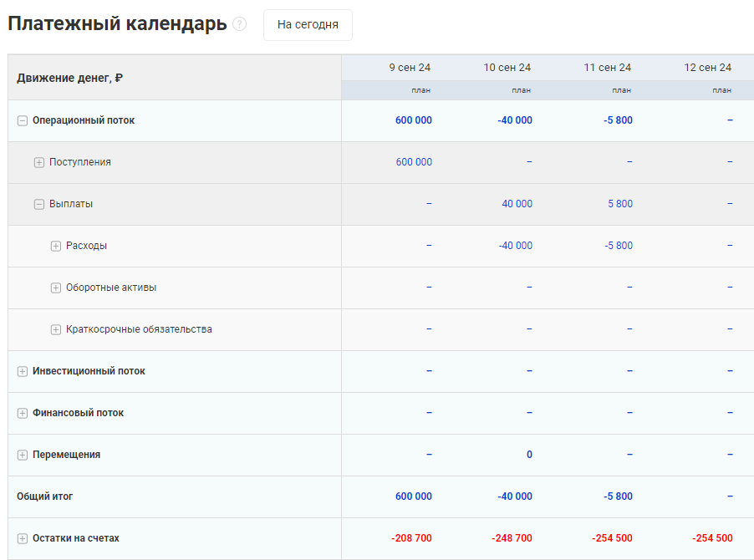Expand the Перемещения section
The width and height of the screenshot is (754, 560).
(x=22, y=455)
